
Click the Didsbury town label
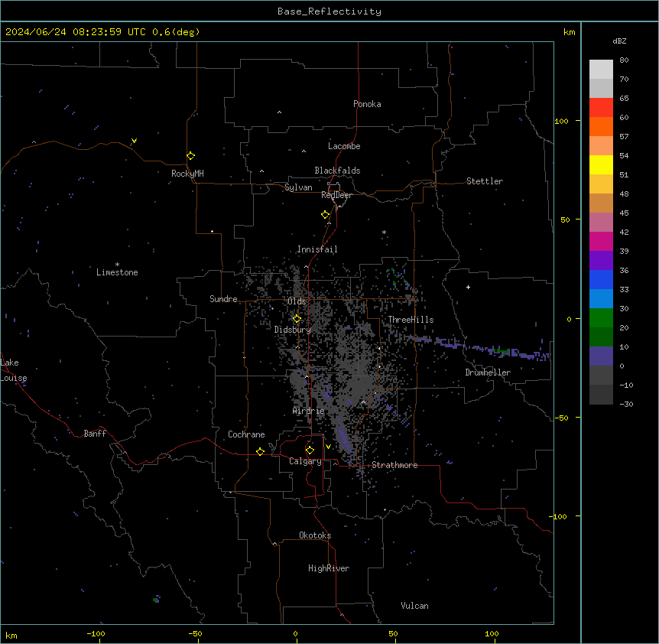tap(293, 330)
